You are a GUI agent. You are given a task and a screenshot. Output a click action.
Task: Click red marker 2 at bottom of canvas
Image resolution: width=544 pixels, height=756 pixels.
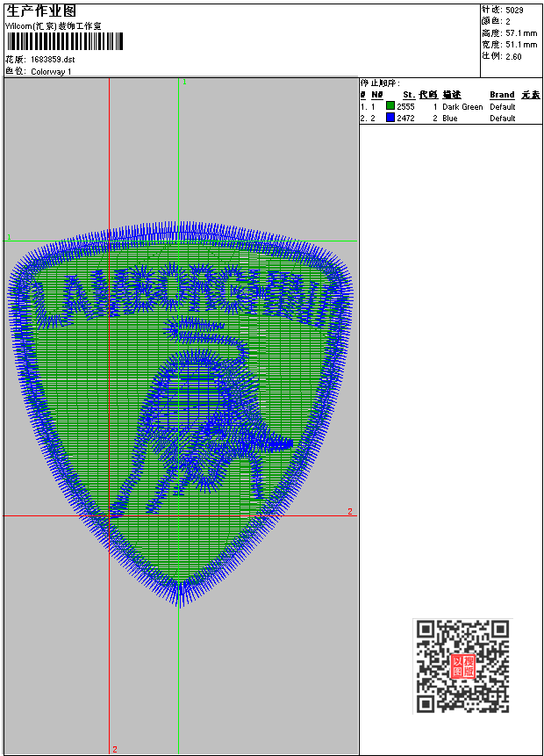point(115,749)
